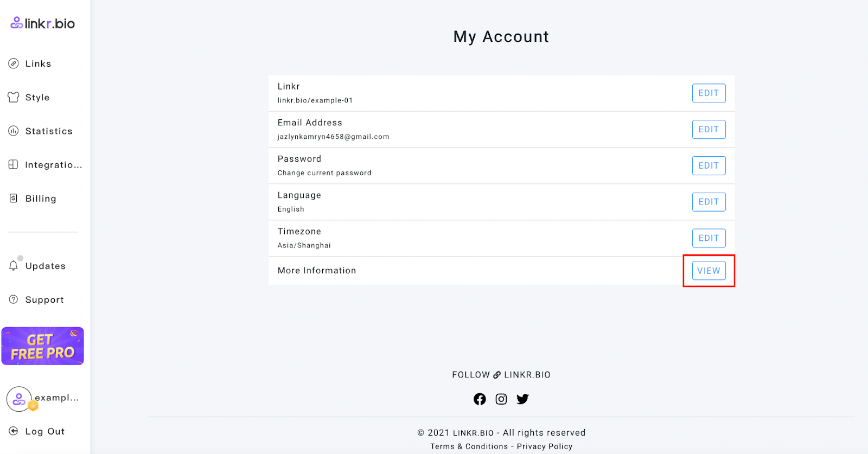Edit the Password setting
Image resolution: width=868 pixels, height=454 pixels.
tap(709, 166)
